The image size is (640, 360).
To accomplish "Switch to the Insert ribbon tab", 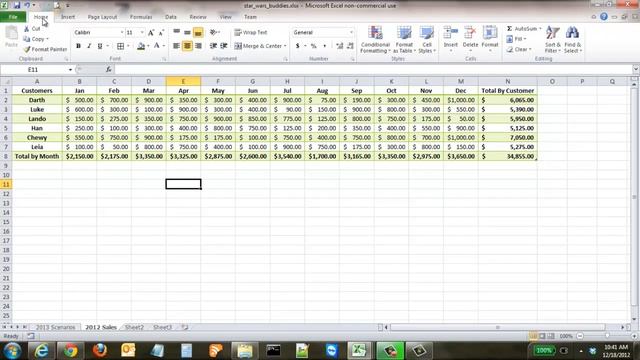I will [x=68, y=17].
